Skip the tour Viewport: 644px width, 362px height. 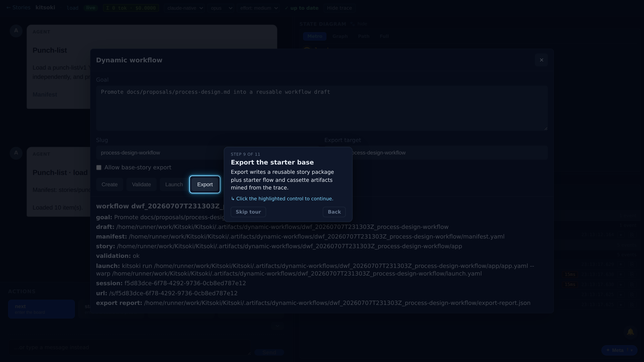[x=248, y=212]
